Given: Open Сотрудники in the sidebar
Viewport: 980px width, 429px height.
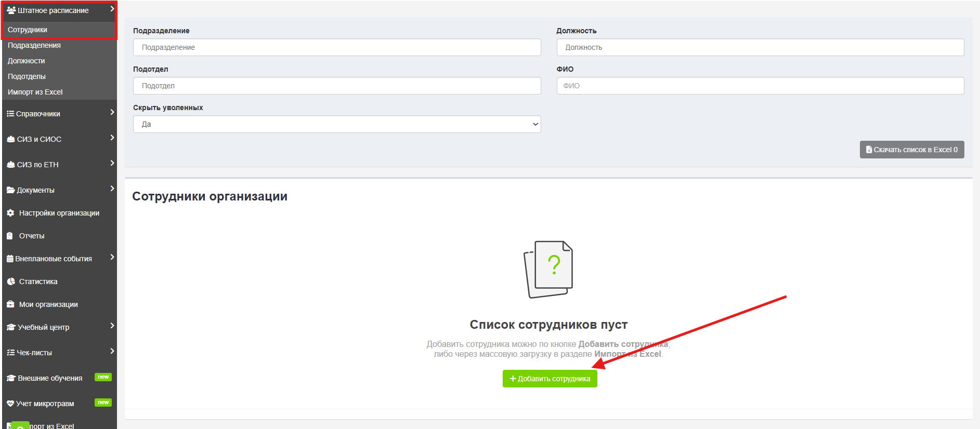Looking at the screenshot, I should click(x=28, y=30).
